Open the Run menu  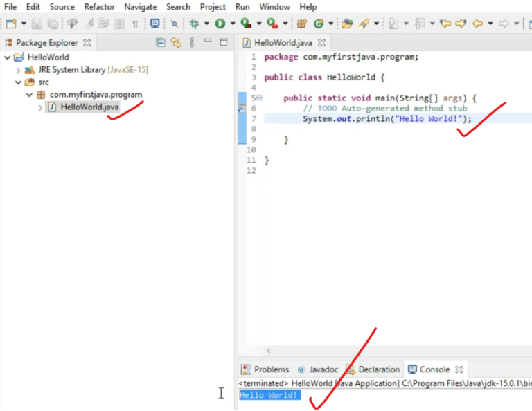(x=242, y=7)
